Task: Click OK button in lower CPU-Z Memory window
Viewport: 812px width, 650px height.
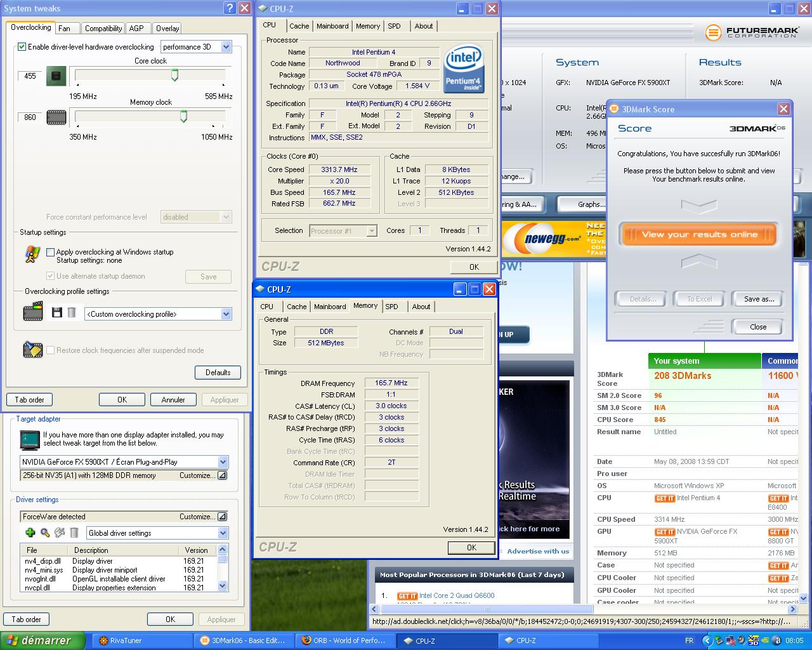Action: 471,548
